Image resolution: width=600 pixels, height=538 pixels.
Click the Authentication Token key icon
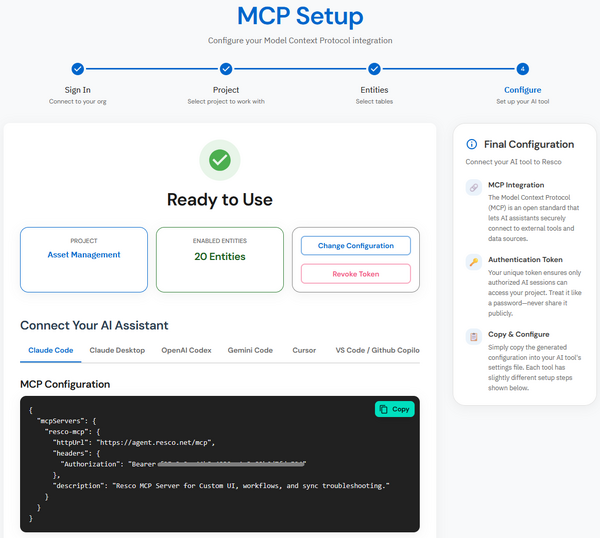tap(473, 262)
